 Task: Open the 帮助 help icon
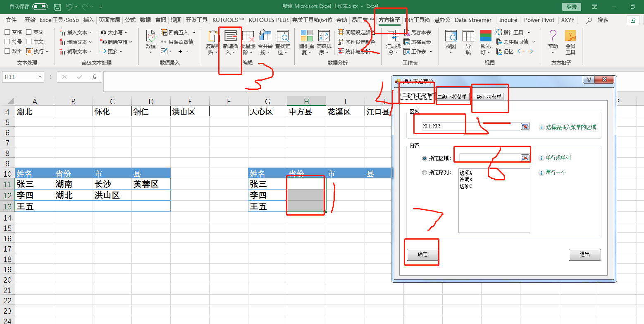tap(553, 43)
